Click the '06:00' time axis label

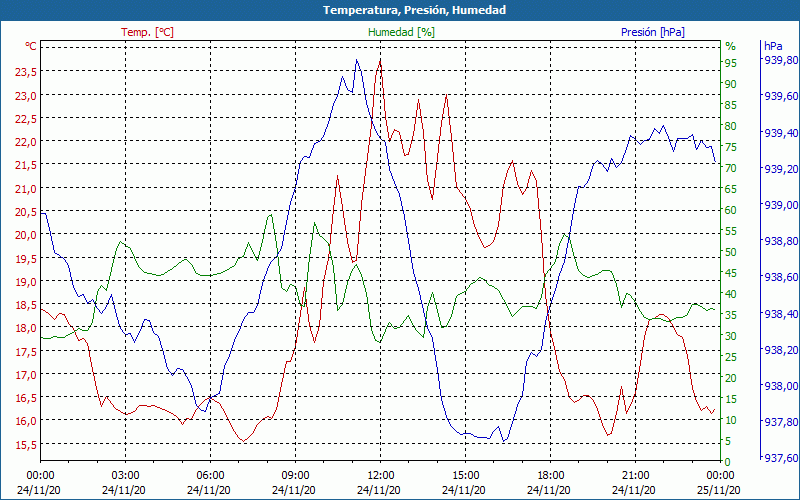[x=210, y=476]
